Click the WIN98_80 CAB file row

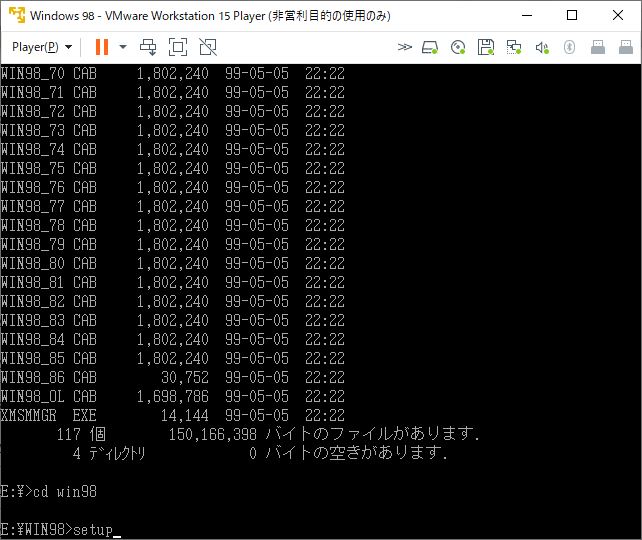(172, 264)
